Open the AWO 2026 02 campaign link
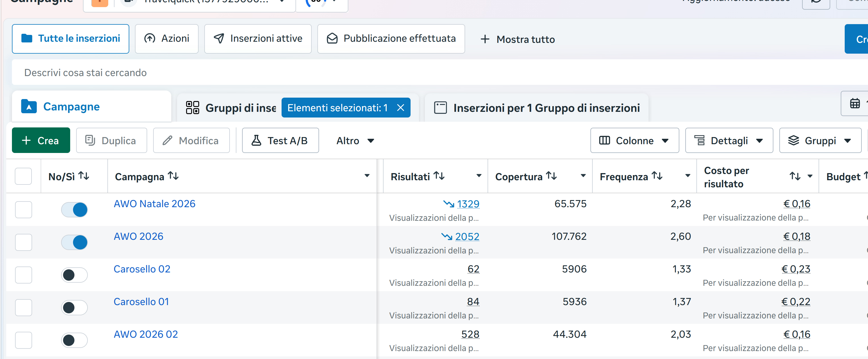 pos(145,334)
